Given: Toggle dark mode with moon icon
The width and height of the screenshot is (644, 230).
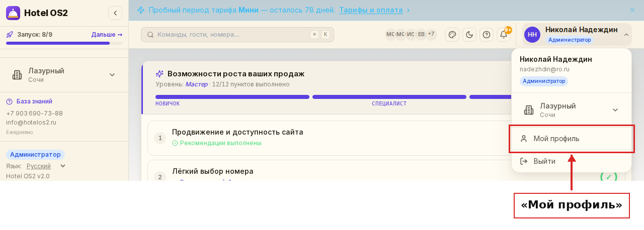Looking at the screenshot, I should point(469,35).
